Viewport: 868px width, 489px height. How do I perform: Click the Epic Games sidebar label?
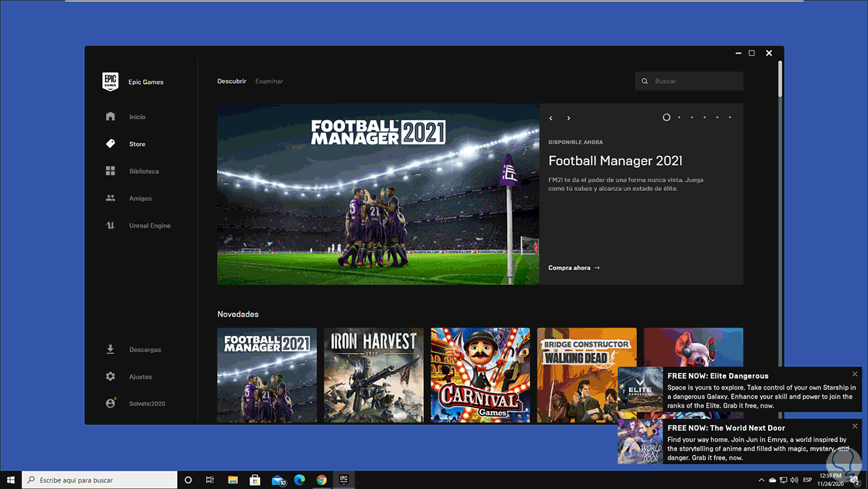pyautogui.click(x=146, y=82)
